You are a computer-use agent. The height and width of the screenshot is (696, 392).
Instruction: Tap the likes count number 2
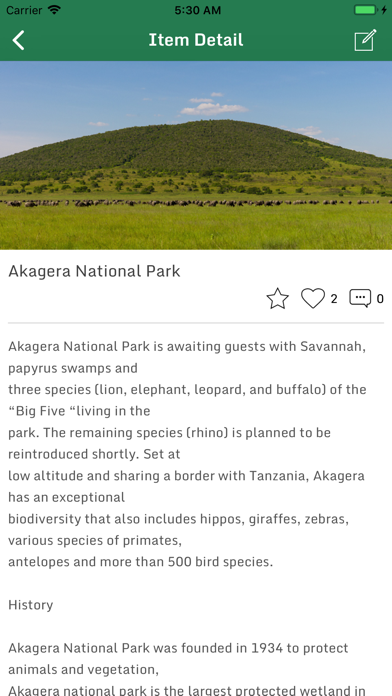click(x=334, y=299)
